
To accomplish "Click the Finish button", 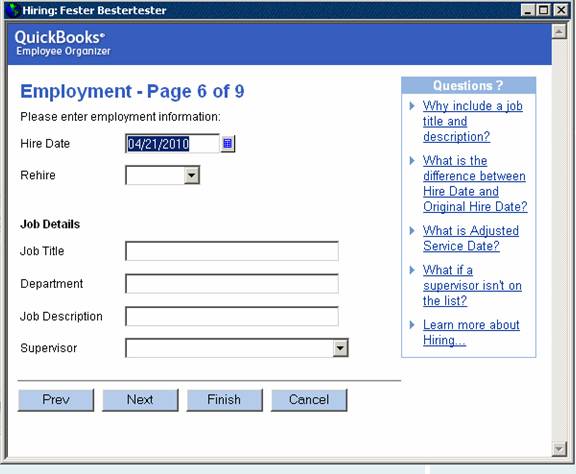I will 224,400.
